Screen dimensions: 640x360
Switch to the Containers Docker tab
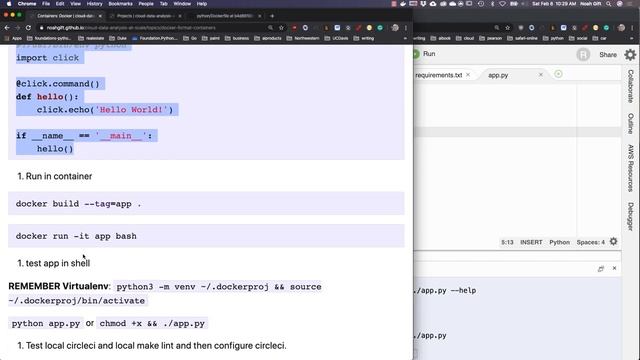tap(65, 16)
